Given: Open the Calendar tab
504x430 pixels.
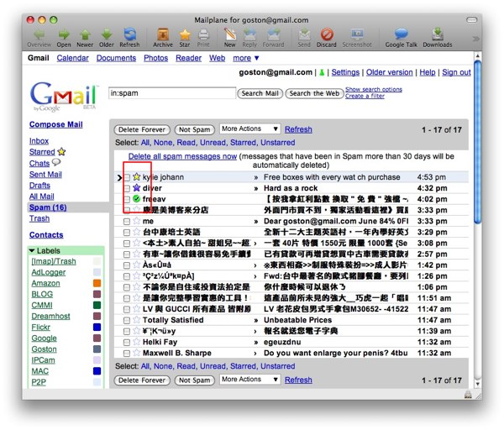Looking at the screenshot, I should (72, 58).
